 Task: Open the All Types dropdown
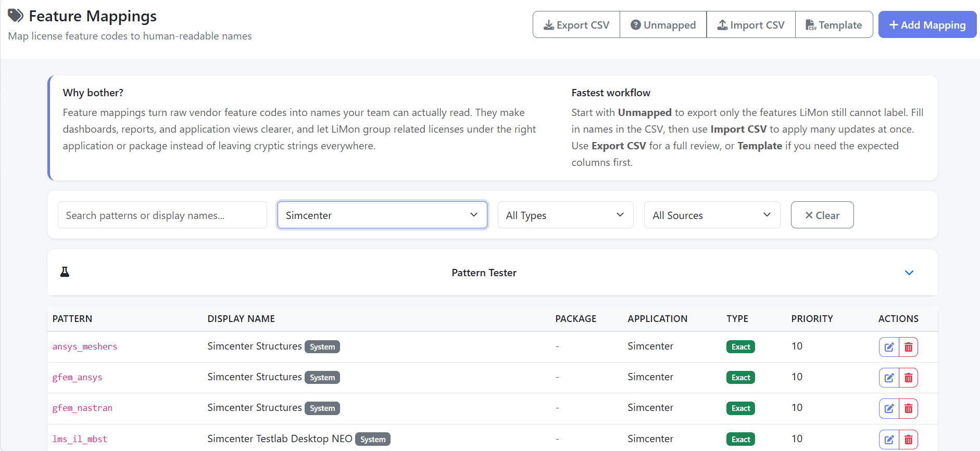coord(566,215)
